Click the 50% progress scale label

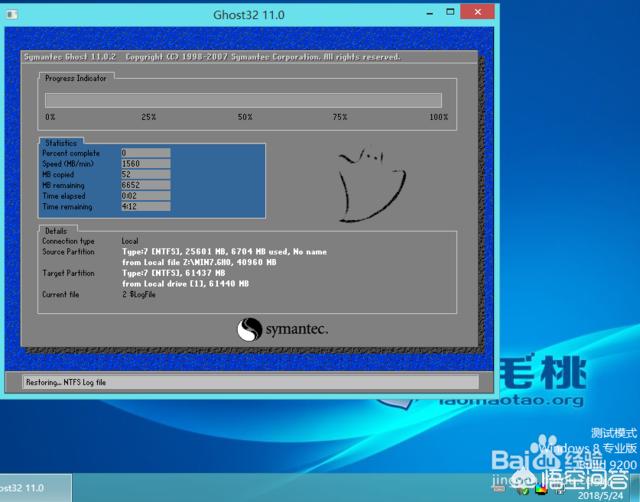245,117
